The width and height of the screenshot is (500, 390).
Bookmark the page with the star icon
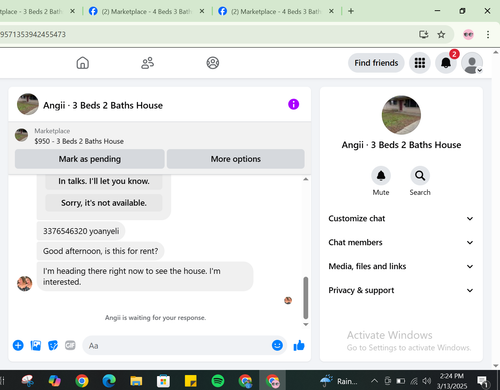click(x=441, y=34)
